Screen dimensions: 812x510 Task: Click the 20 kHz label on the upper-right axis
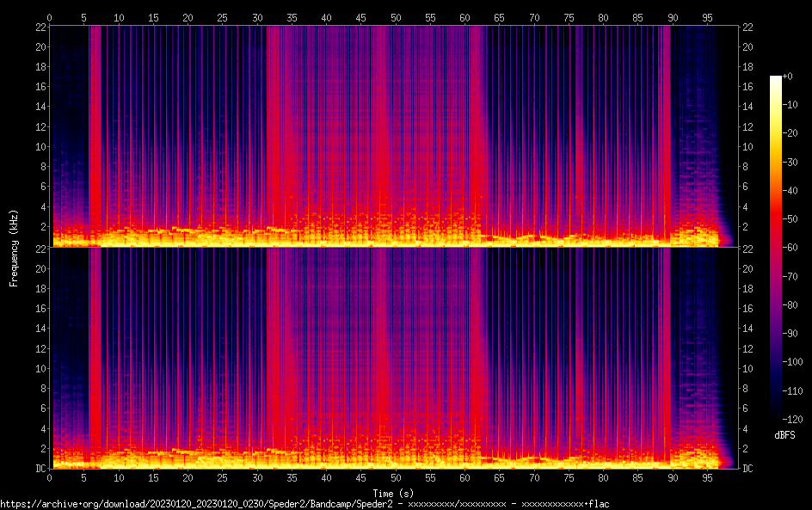pyautogui.click(x=748, y=46)
